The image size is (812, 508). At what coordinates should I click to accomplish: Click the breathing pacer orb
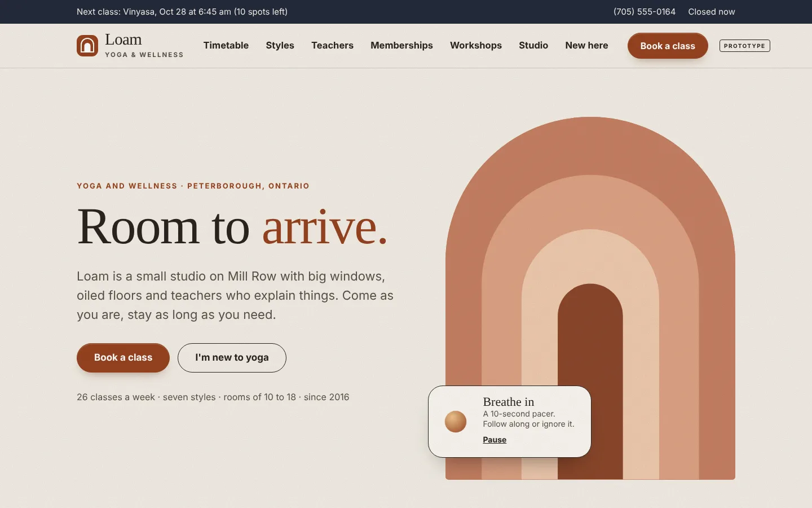[x=456, y=422]
